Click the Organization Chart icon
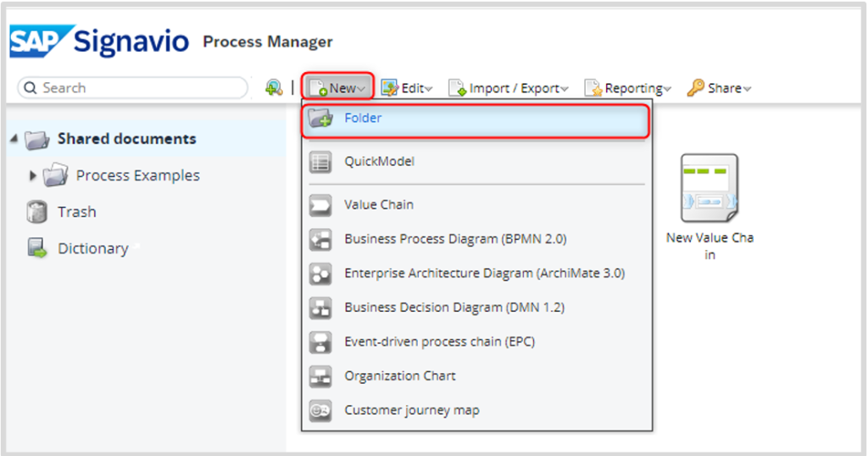The width and height of the screenshot is (868, 456). [320, 377]
